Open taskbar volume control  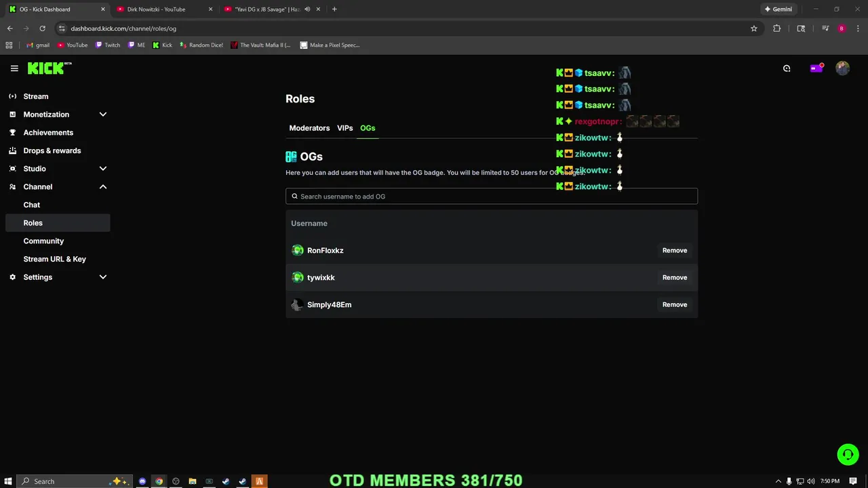click(811, 481)
